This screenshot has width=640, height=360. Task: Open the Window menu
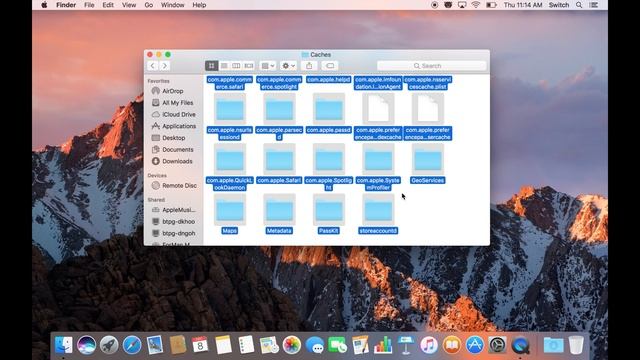173,5
